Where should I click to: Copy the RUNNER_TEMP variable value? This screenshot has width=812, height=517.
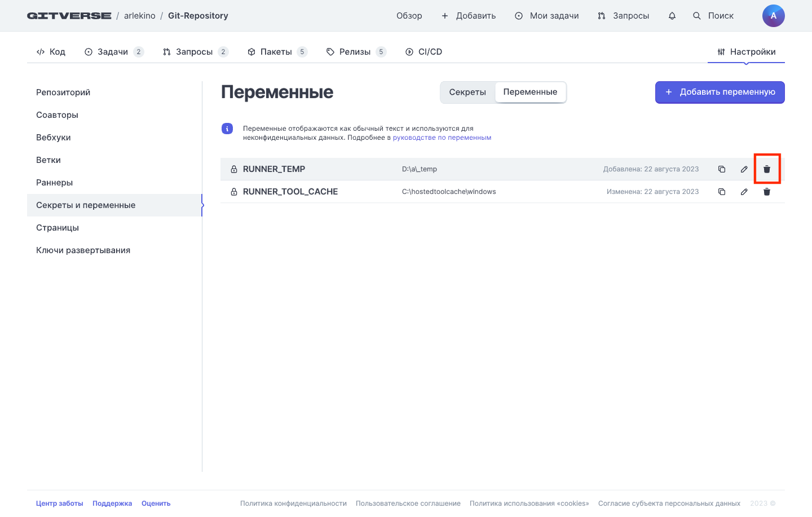click(x=721, y=169)
